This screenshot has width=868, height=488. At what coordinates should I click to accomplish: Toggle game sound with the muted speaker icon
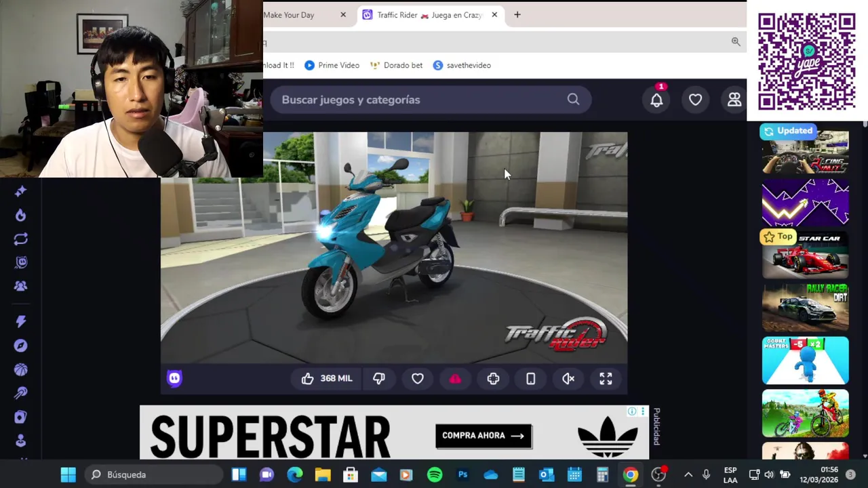pyautogui.click(x=568, y=378)
